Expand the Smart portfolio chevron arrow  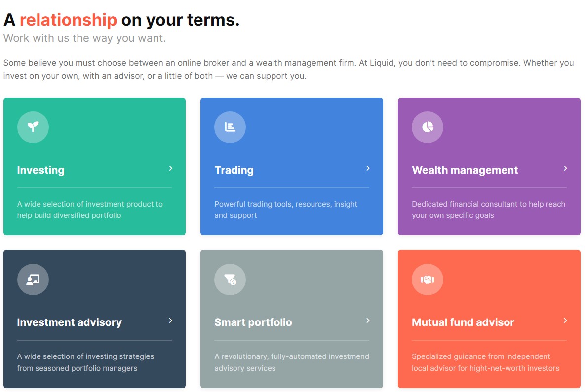pos(368,321)
